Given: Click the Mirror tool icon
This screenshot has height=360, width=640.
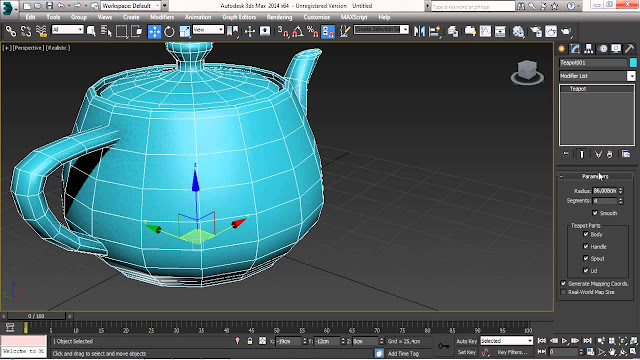Looking at the screenshot, I should coord(419,31).
